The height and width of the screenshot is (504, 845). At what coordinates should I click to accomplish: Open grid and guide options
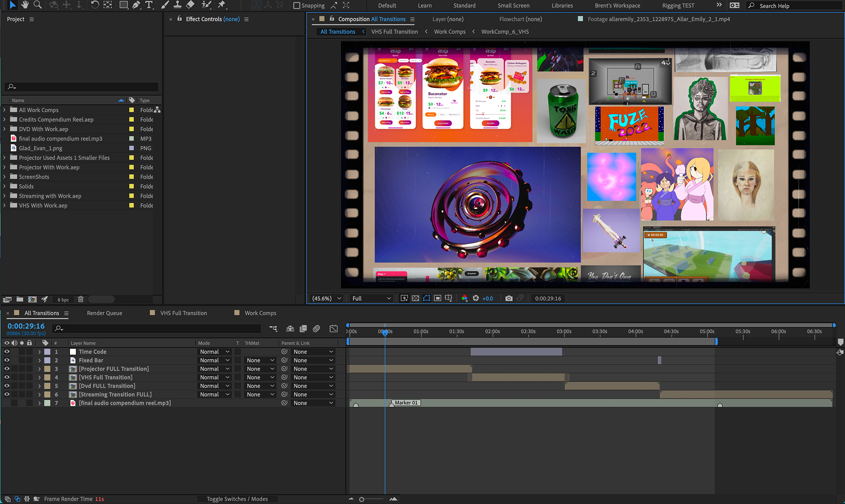coord(448,298)
